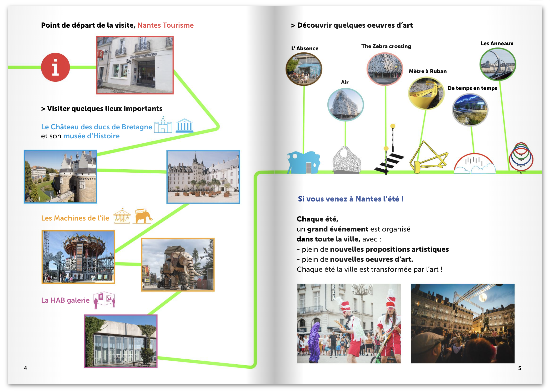Click the purple gallery visitors icon
Image resolution: width=550 pixels, height=392 pixels.
click(104, 300)
